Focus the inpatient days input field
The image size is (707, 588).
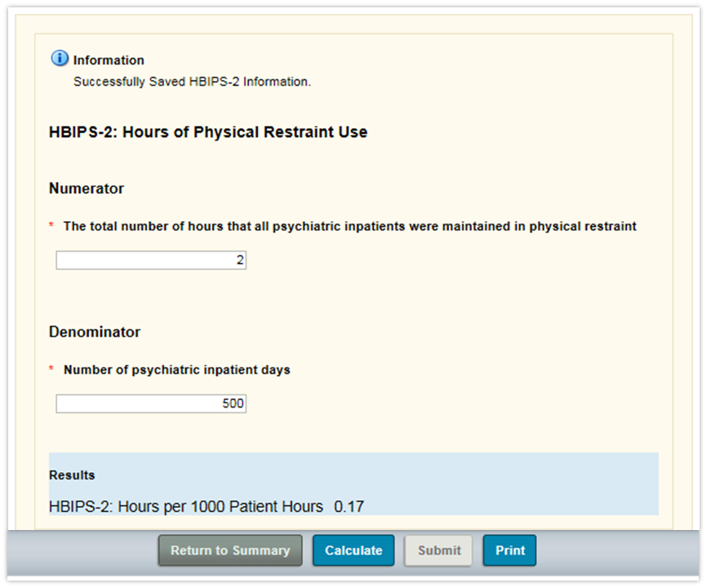click(x=151, y=404)
